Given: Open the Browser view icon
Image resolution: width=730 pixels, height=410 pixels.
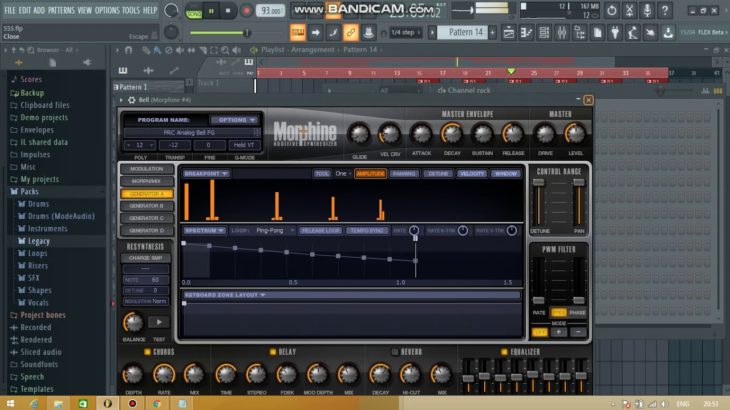Looking at the screenshot, I should (579, 33).
